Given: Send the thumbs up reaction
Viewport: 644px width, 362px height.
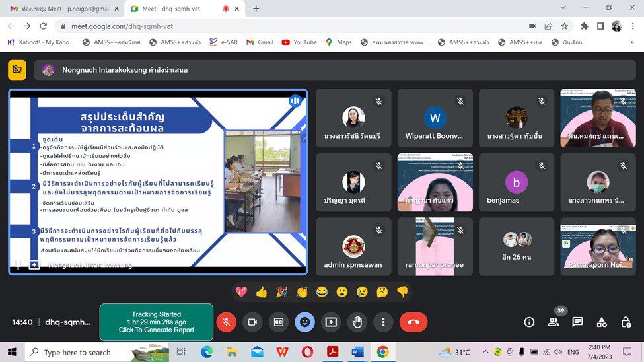Looking at the screenshot, I should coord(262,292).
